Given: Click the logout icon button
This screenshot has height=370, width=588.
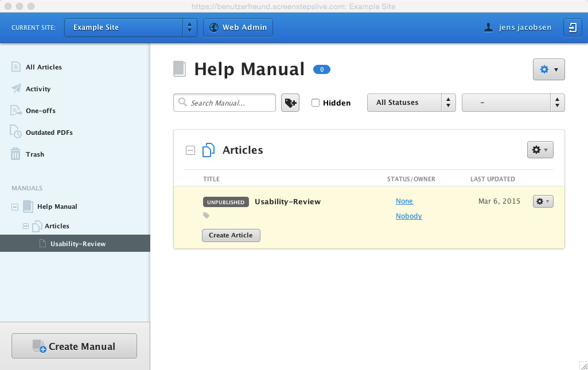Looking at the screenshot, I should pos(573,28).
